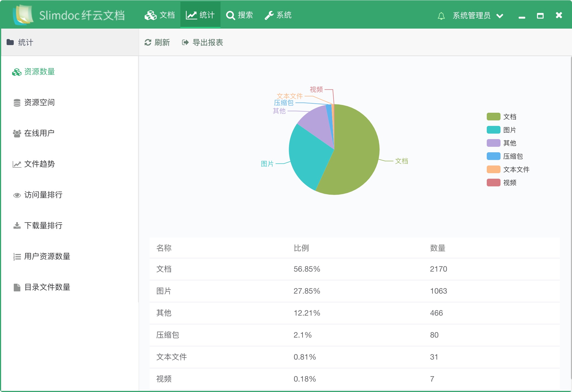
Task: Select 资源空间 in the sidebar
Action: (x=34, y=103)
